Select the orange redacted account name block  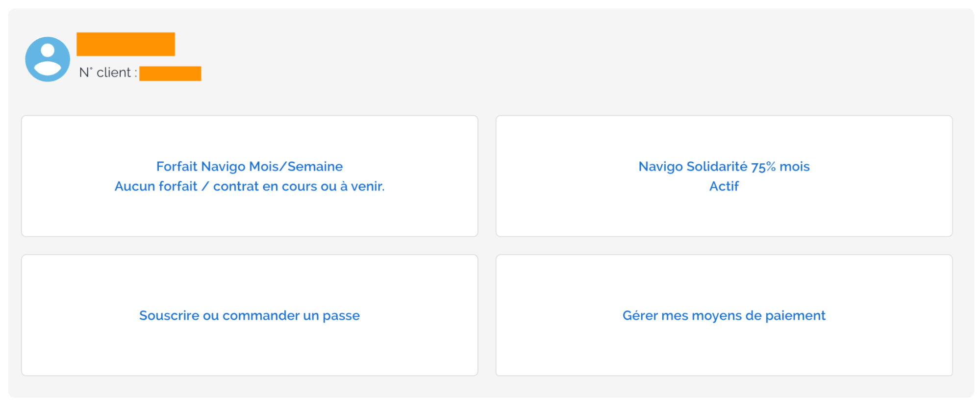126,44
